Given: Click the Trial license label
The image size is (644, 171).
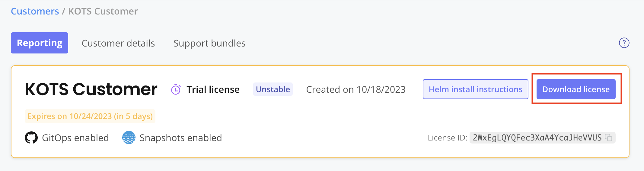Looking at the screenshot, I should pyautogui.click(x=213, y=89).
